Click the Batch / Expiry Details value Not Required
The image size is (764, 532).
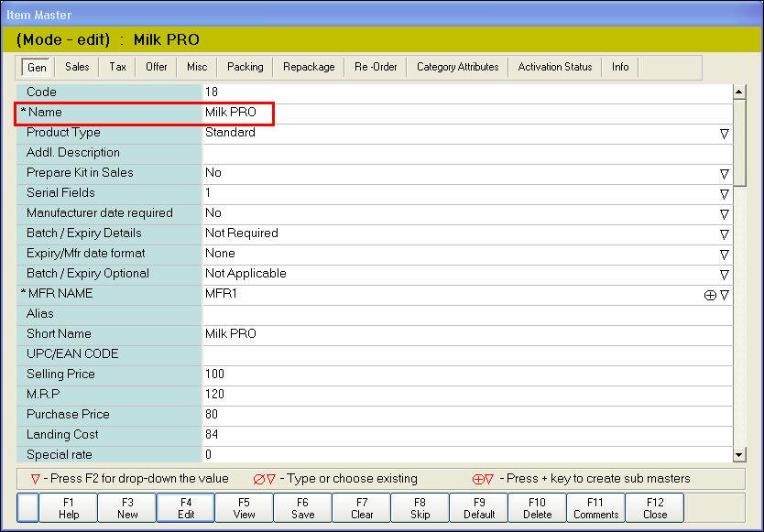coord(242,233)
